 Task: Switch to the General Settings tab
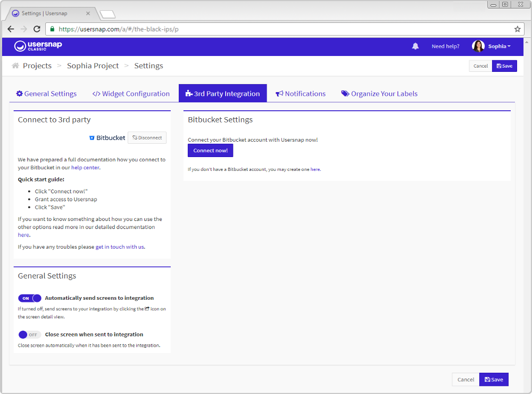coord(46,93)
